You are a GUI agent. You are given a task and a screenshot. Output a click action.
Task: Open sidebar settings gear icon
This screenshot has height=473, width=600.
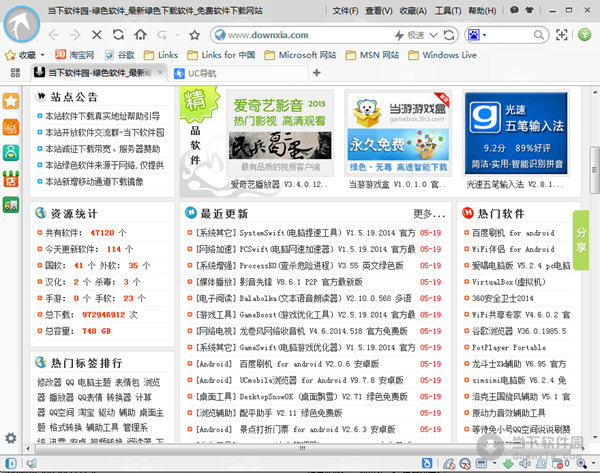[11, 438]
